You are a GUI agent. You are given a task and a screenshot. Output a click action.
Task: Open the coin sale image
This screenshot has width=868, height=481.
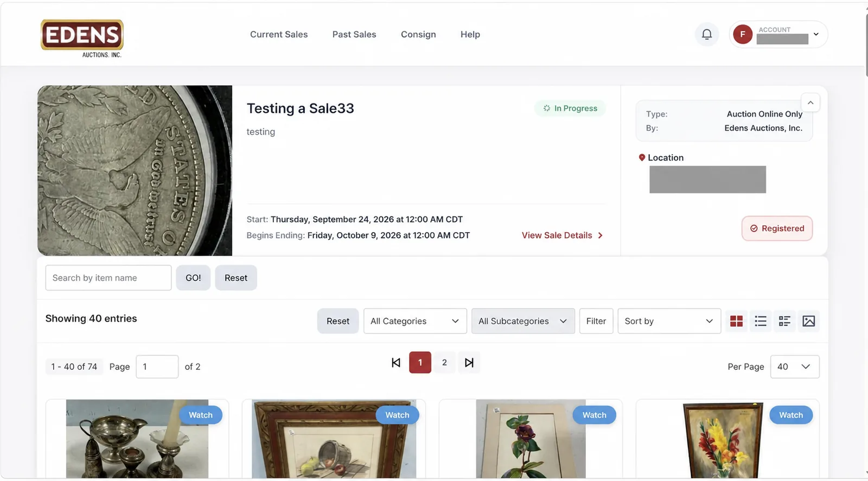[135, 170]
